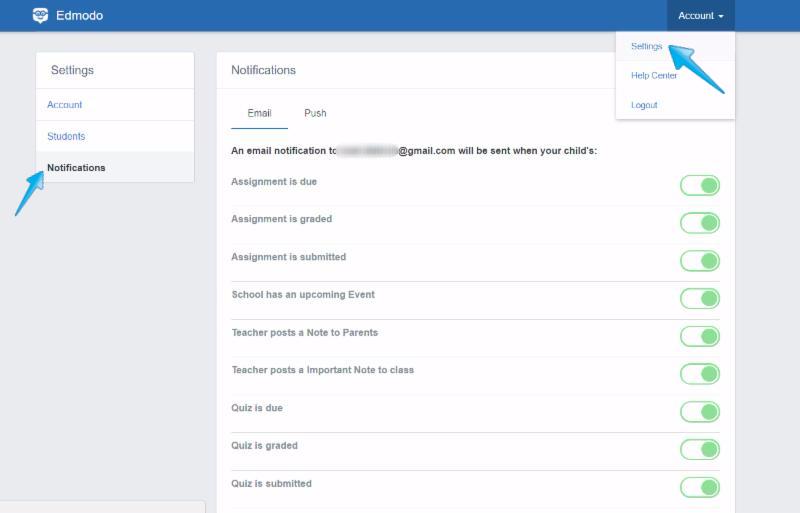Switch to the Push notifications tab

[315, 113]
